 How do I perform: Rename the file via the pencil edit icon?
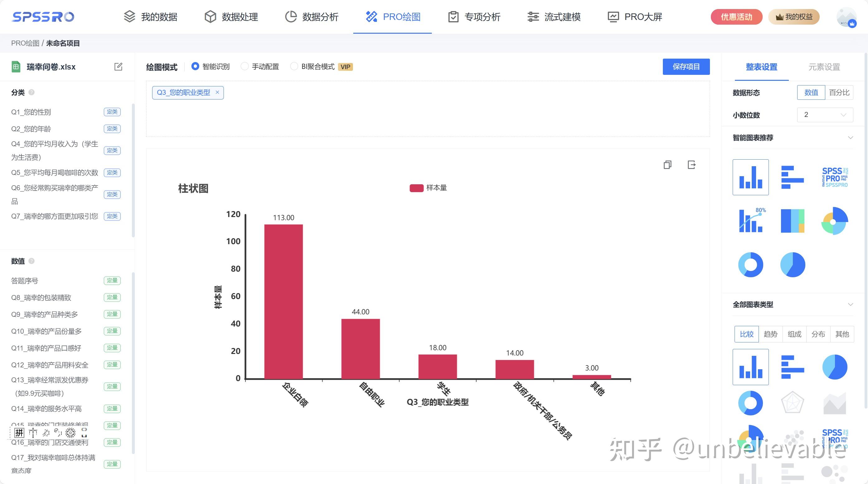(x=118, y=67)
